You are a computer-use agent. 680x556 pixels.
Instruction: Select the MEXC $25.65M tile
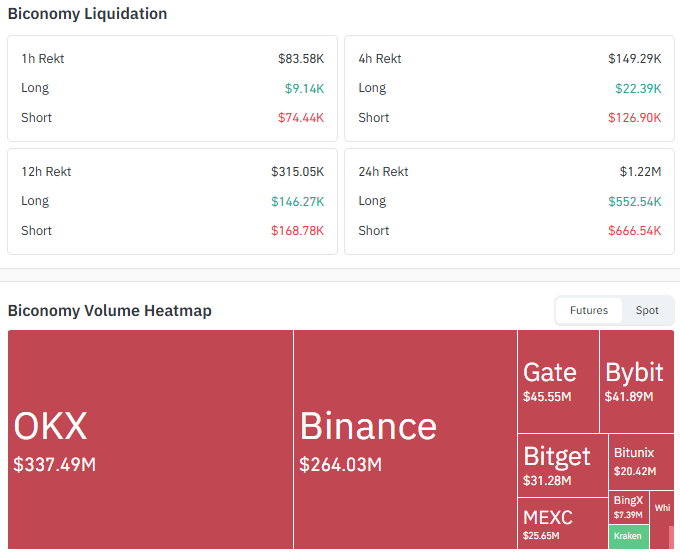(x=563, y=523)
